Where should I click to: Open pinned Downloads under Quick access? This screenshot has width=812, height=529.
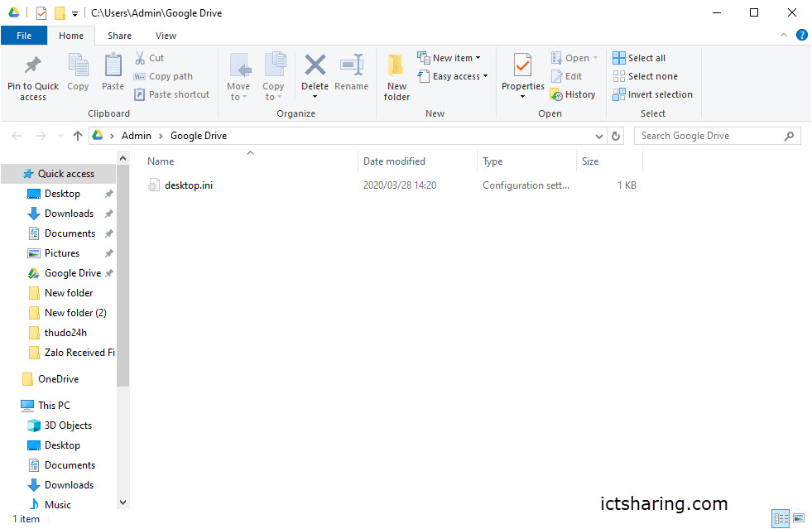[x=69, y=214]
